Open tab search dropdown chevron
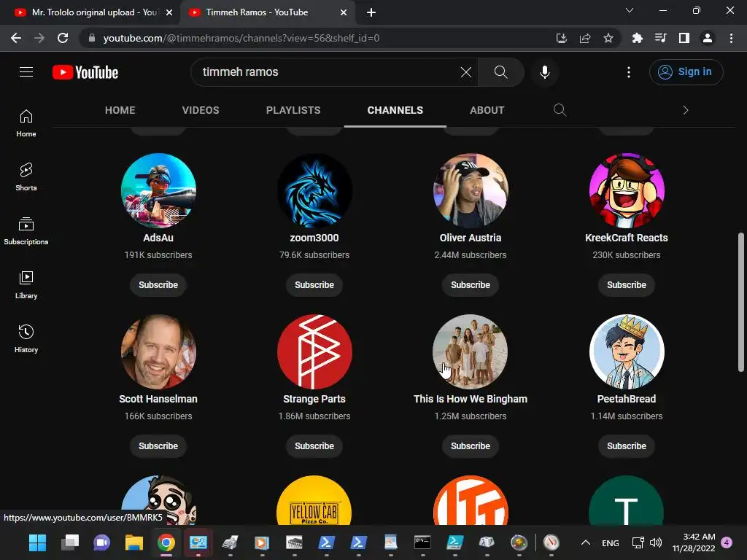Viewport: 747px width, 560px height. point(630,10)
